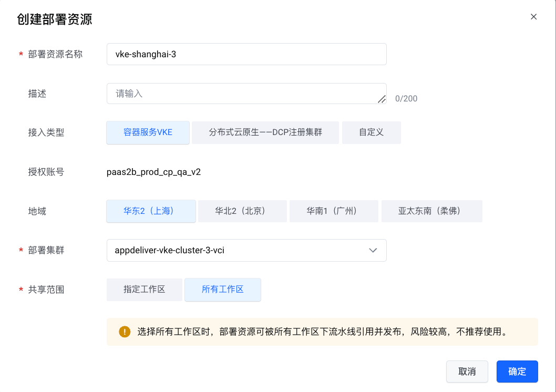Close the 创建部署资源 dialog
The width and height of the screenshot is (556, 392).
click(x=533, y=17)
